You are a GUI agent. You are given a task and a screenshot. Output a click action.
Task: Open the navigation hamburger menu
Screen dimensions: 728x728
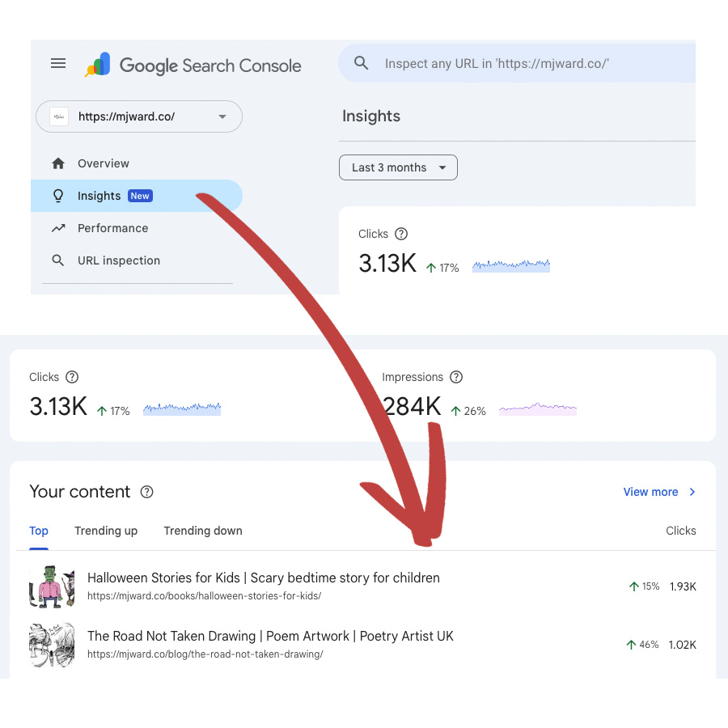click(57, 62)
